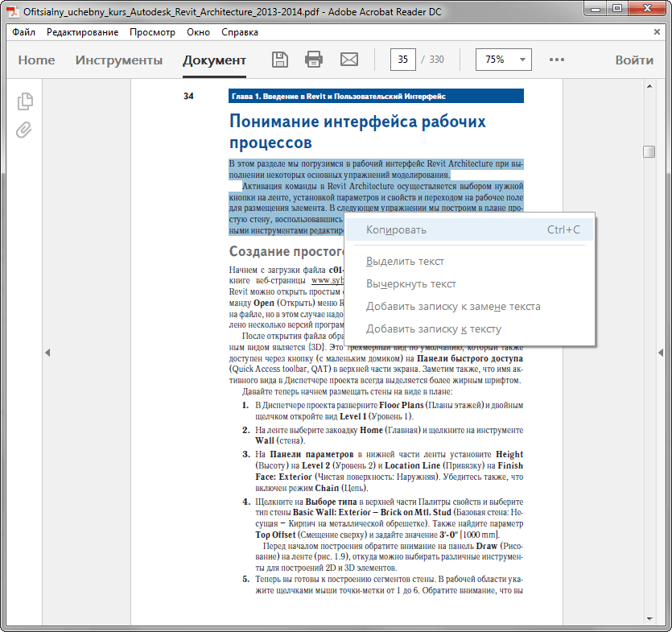Send the file by email envelope icon
Screen dimensions: 672x632
coord(349,59)
